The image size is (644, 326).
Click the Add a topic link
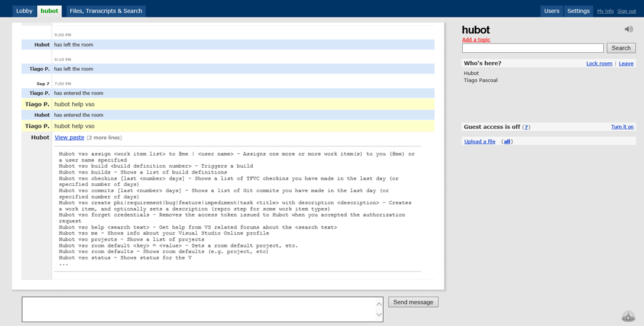coord(476,40)
